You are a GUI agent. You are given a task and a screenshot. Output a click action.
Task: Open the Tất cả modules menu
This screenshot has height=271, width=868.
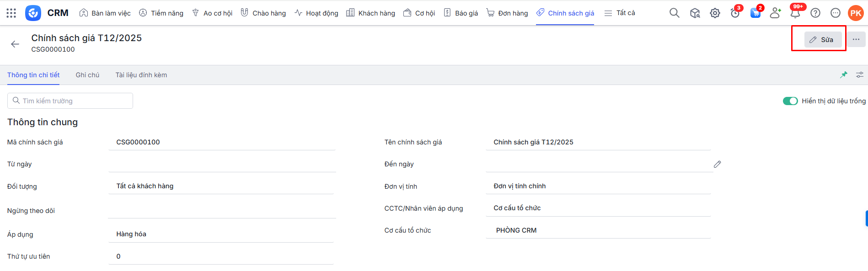tap(620, 13)
